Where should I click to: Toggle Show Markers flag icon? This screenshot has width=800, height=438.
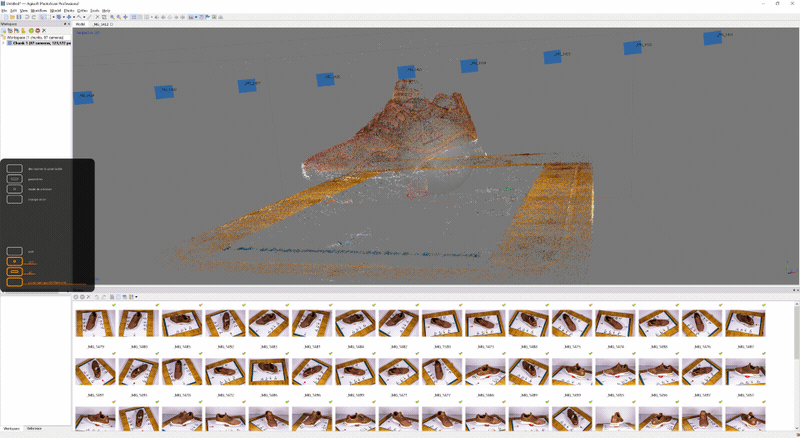207,17
